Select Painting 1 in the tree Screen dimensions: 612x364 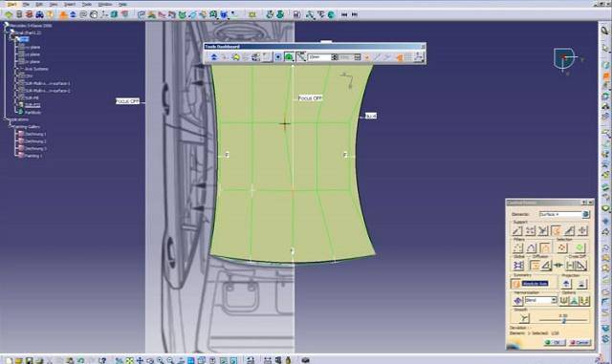click(x=33, y=156)
